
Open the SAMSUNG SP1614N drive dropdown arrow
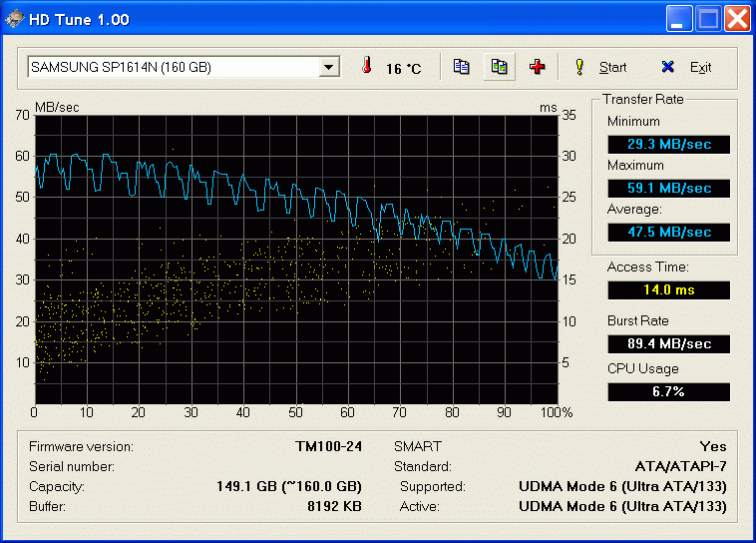pos(329,67)
